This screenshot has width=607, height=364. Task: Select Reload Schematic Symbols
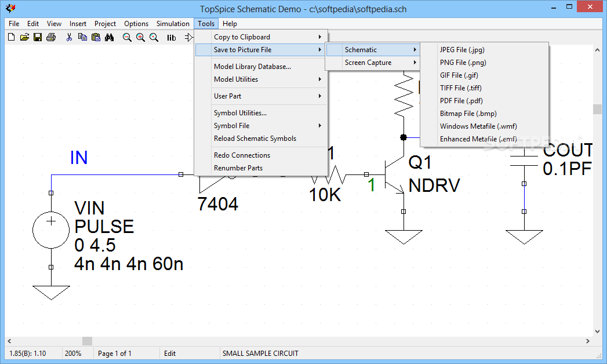[x=261, y=139]
